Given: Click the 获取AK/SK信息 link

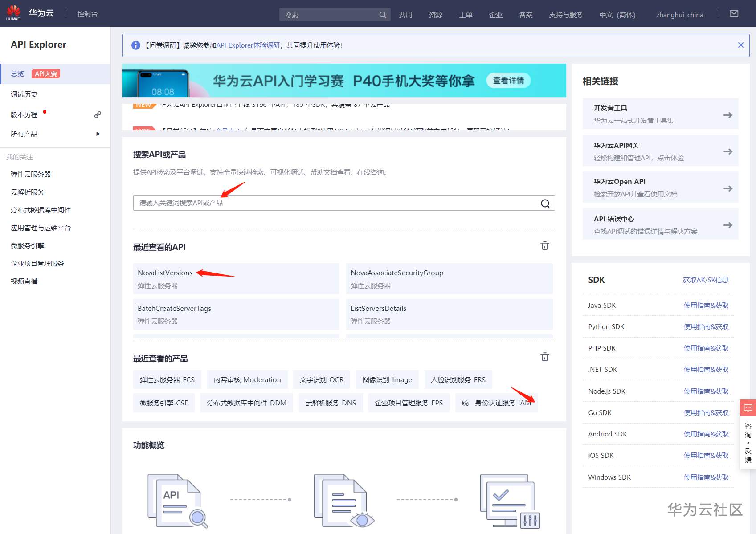Looking at the screenshot, I should [706, 280].
